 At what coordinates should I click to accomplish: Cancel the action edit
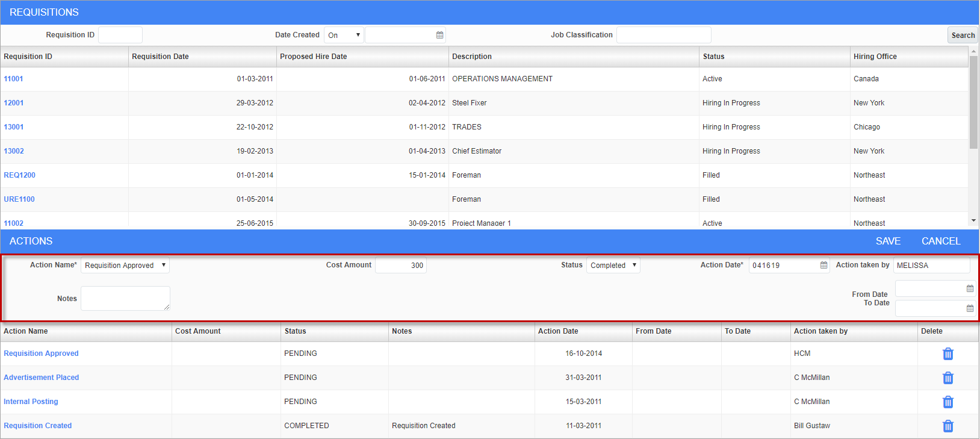940,241
